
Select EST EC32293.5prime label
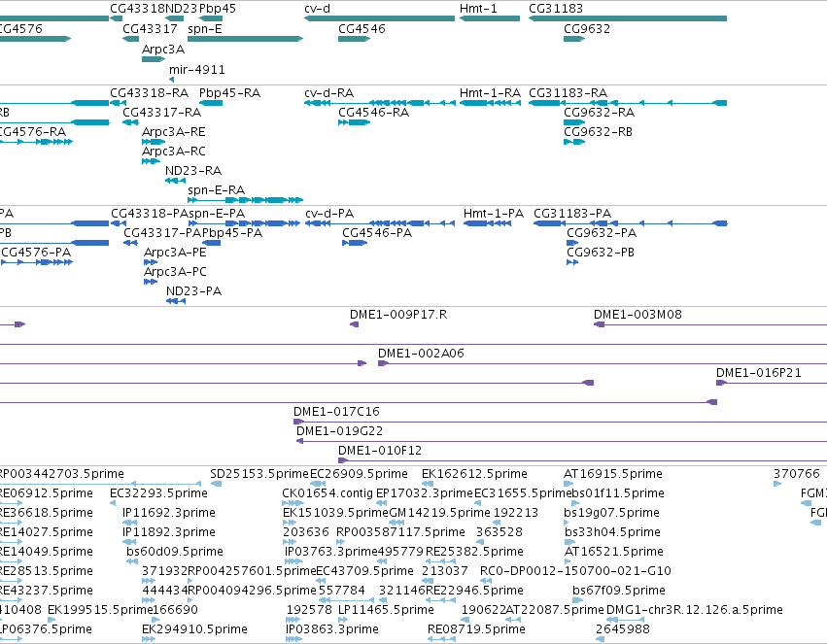(x=158, y=493)
